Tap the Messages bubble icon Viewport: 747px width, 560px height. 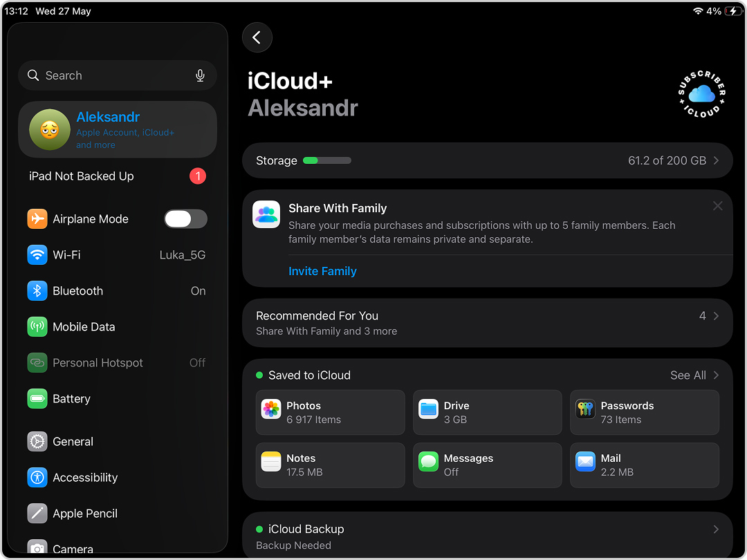(428, 461)
